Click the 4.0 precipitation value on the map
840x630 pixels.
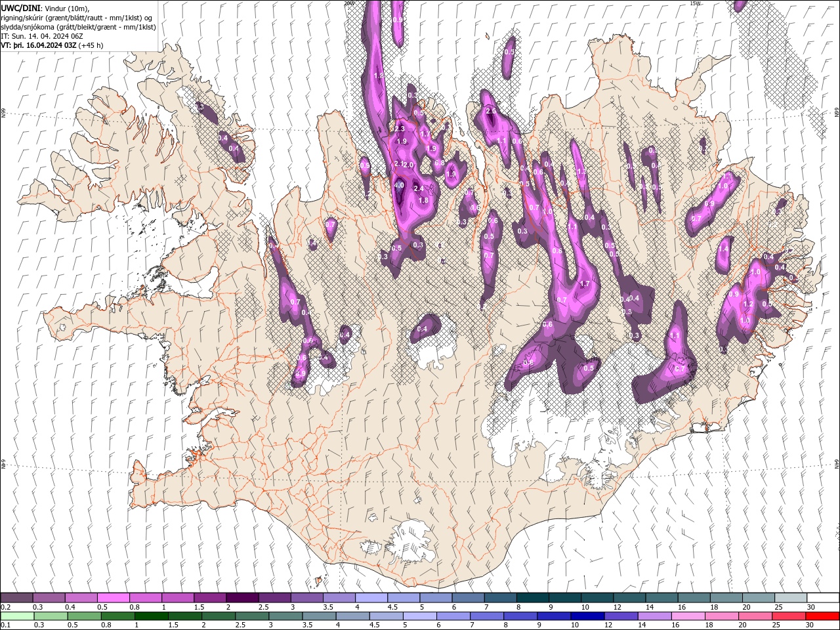point(399,186)
